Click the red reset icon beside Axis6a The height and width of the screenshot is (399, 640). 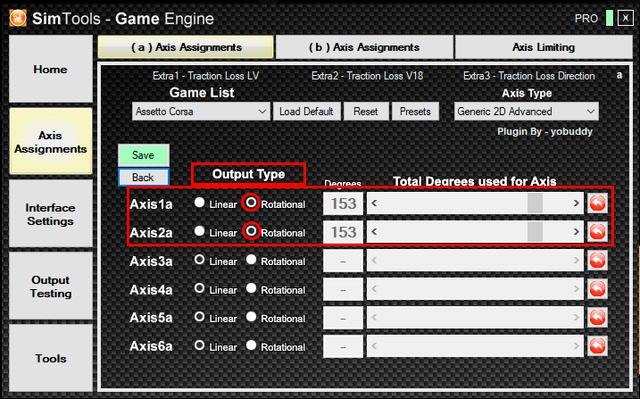point(598,346)
